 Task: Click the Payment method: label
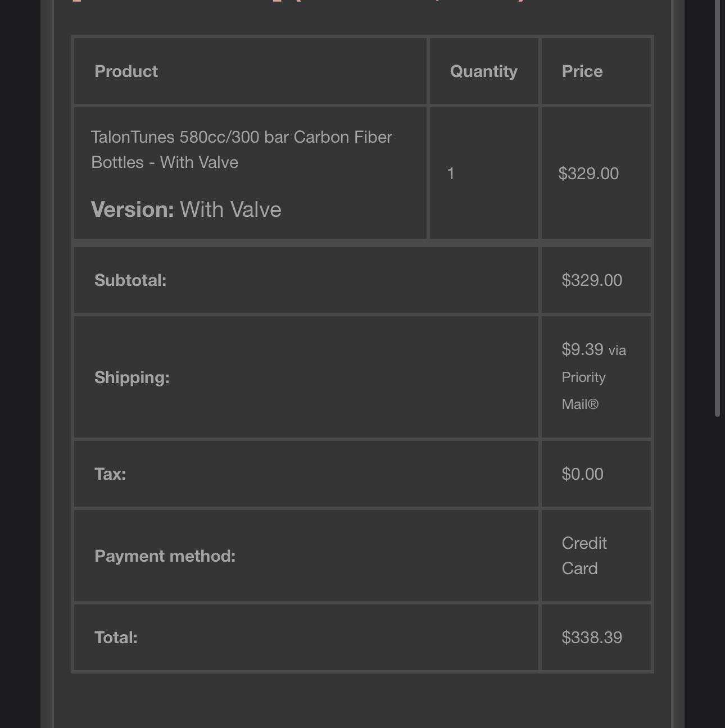[165, 556]
